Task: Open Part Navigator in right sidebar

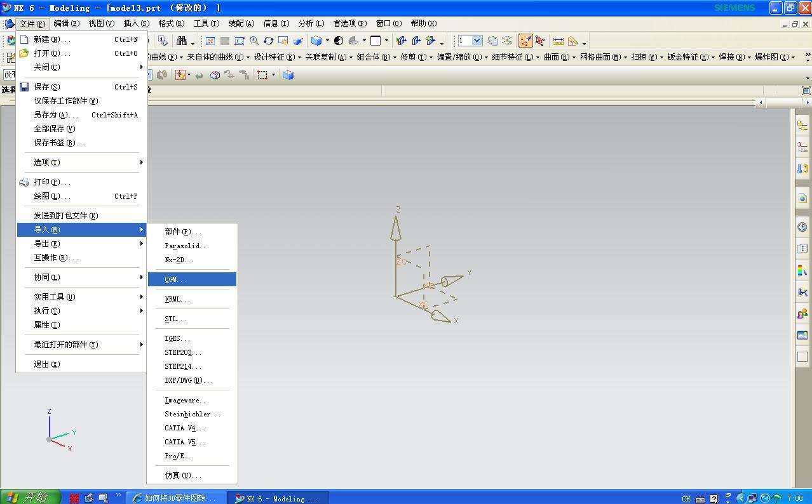Action: [x=802, y=147]
